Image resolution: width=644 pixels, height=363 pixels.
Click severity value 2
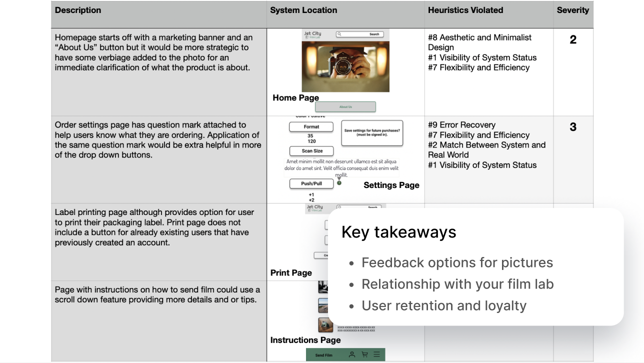(573, 39)
